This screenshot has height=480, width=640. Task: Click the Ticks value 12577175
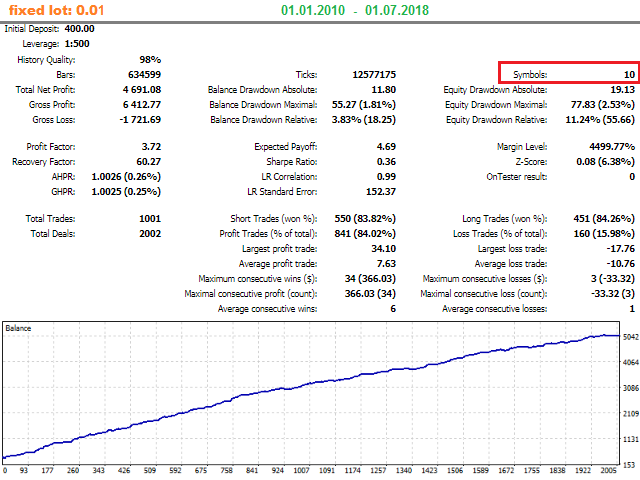click(x=376, y=75)
